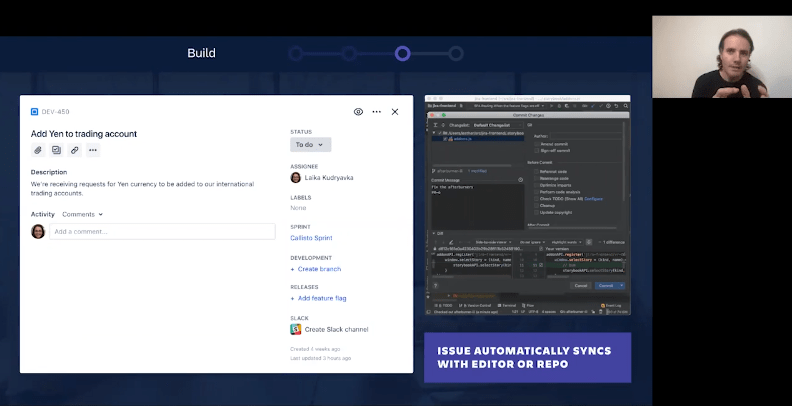
Task: Click the attach file paperclip icon
Action: 38,150
